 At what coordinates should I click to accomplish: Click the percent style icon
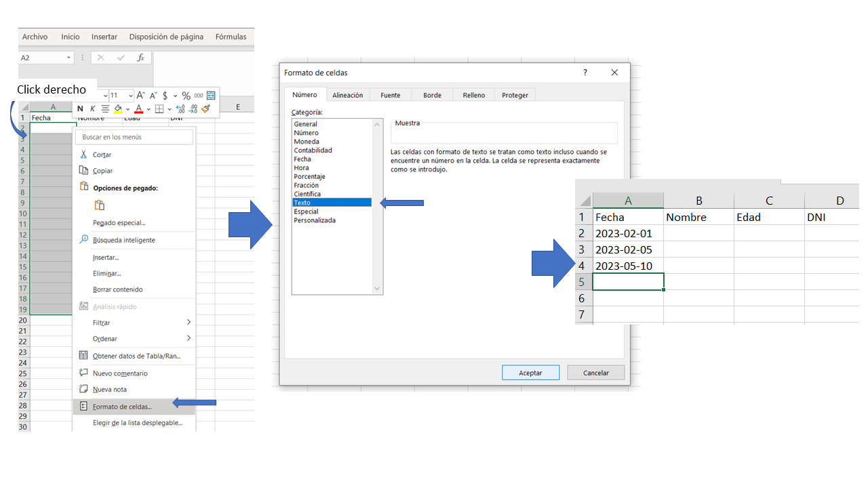pyautogui.click(x=186, y=96)
